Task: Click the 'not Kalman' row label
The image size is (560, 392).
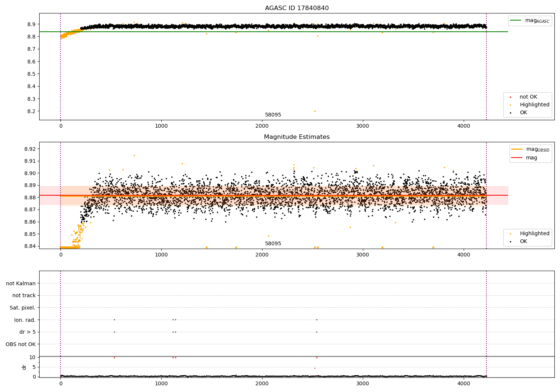Action: pyautogui.click(x=21, y=283)
